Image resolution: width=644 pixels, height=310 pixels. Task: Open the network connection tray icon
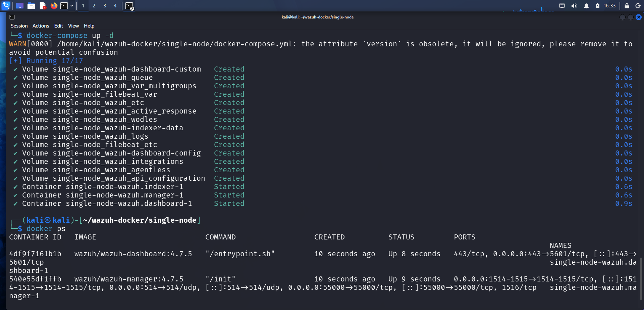point(562,6)
